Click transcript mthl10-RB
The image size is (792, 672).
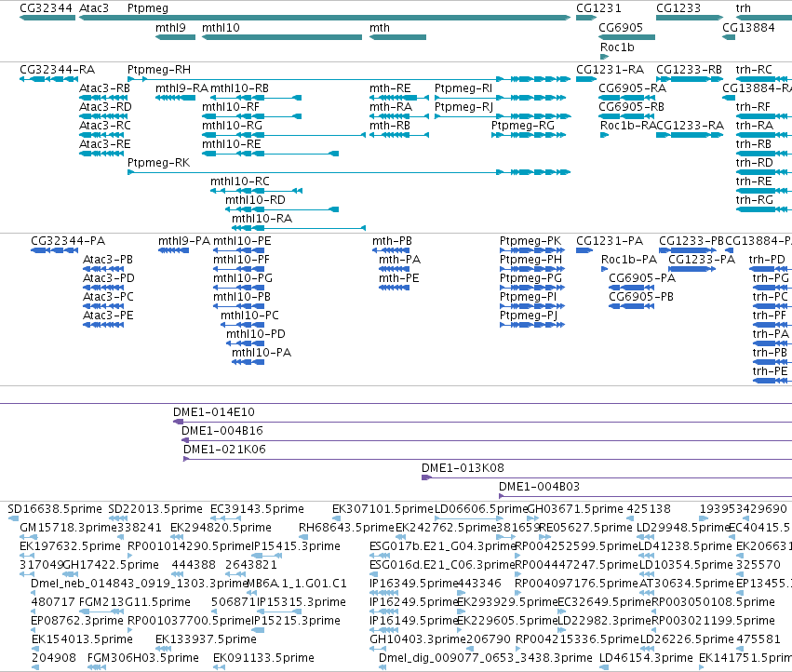239,87
